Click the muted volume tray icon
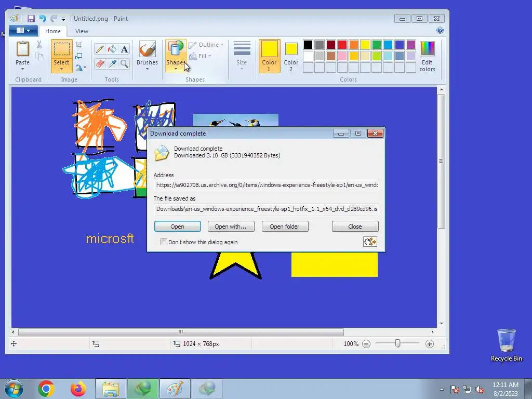532x399 pixels. 480,390
